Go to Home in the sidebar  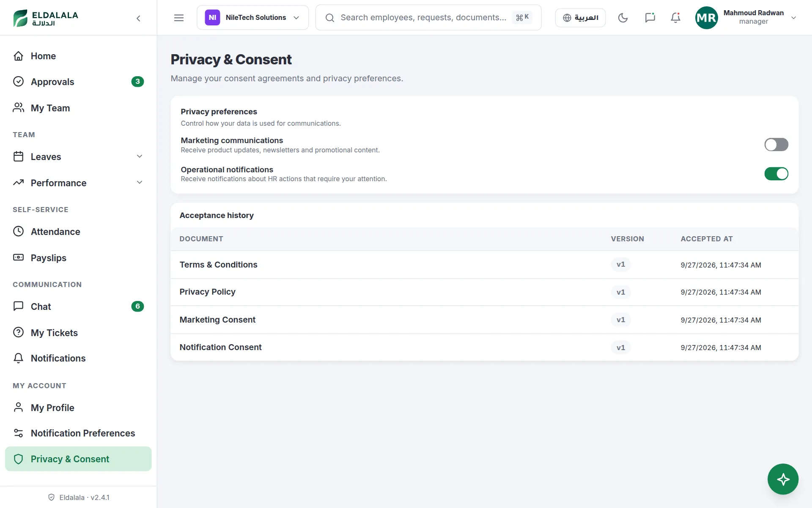pyautogui.click(x=78, y=56)
